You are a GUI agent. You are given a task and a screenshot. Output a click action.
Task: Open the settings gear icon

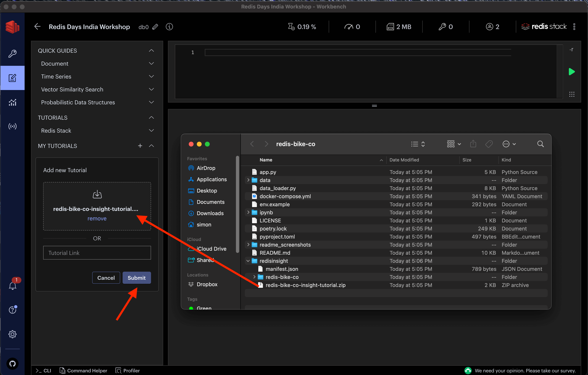tap(12, 334)
